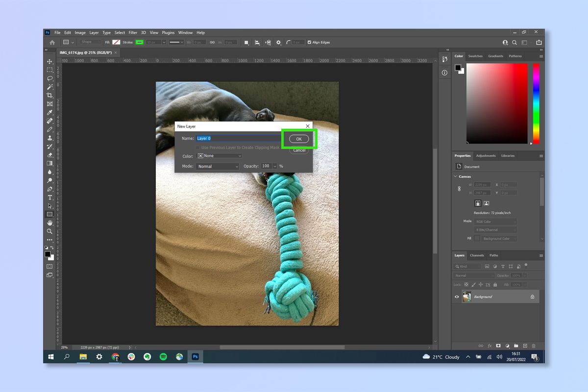The image size is (588, 392).
Task: Click OK in the New Layer dialog
Action: tap(298, 139)
